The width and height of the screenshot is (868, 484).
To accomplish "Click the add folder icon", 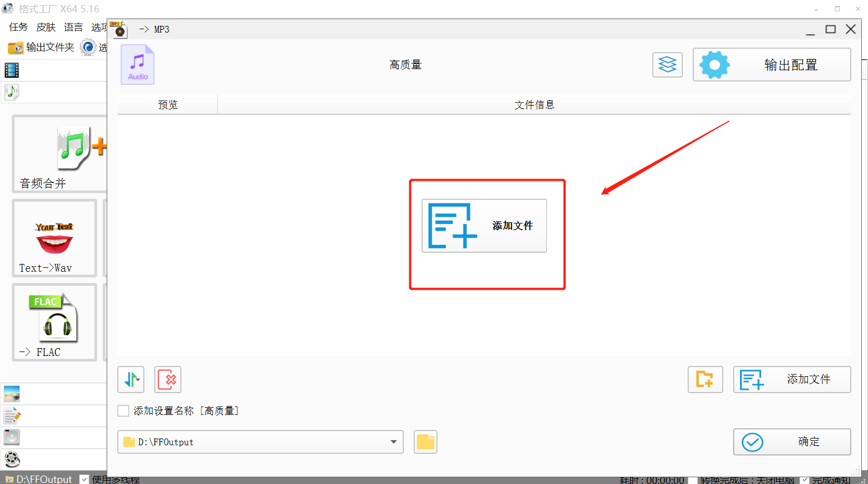I will (x=705, y=380).
